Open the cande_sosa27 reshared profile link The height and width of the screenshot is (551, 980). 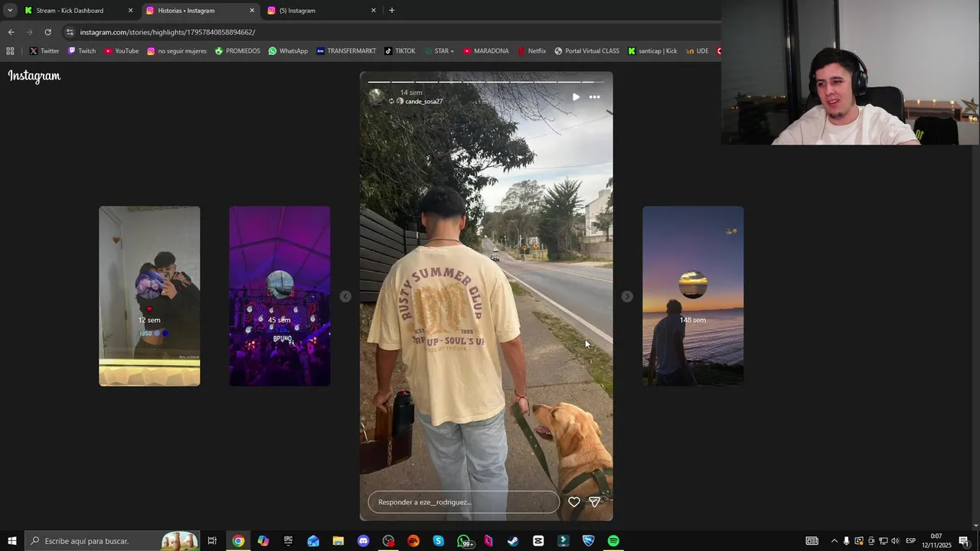pos(423,101)
